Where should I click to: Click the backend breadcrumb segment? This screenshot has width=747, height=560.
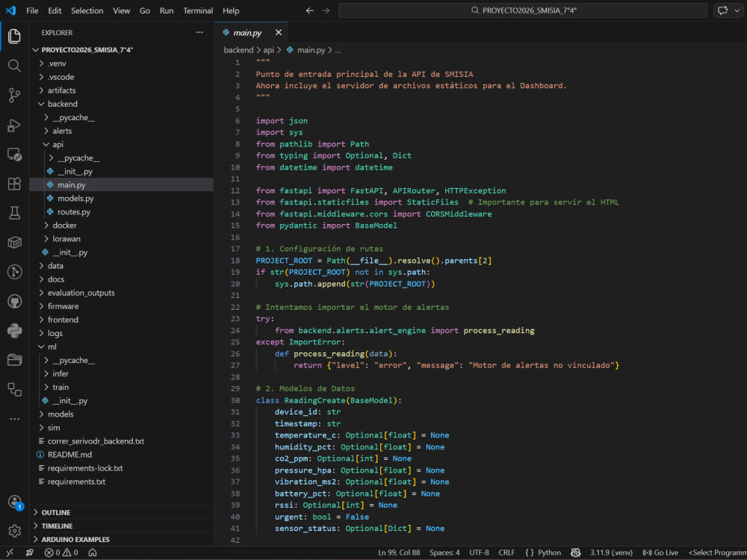(x=238, y=50)
